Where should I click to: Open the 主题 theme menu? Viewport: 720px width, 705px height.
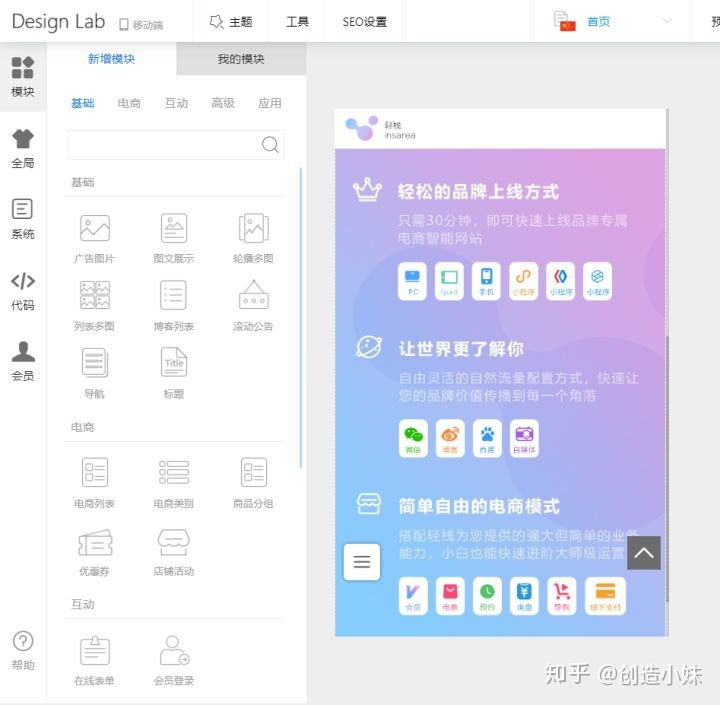[x=231, y=21]
